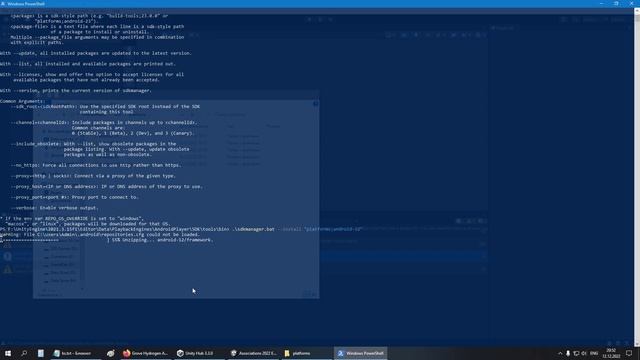The image size is (640, 360).
Task: Open the microphone tray icon
Action: point(568,353)
